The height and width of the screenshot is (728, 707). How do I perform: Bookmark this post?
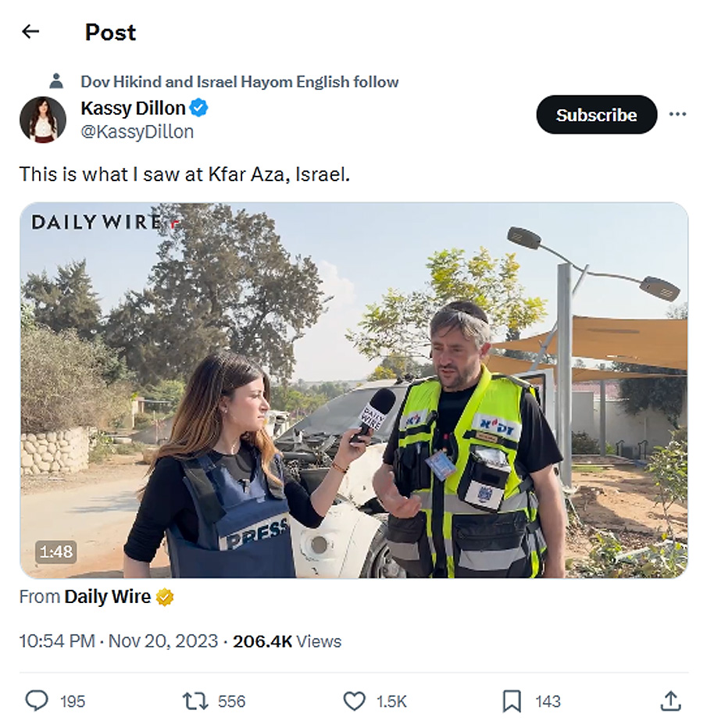(512, 701)
